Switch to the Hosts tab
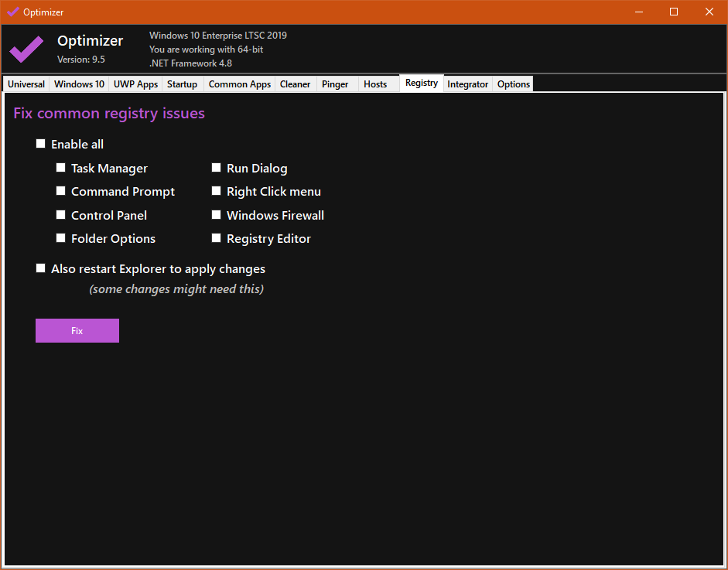Image resolution: width=728 pixels, height=570 pixels. [x=375, y=84]
